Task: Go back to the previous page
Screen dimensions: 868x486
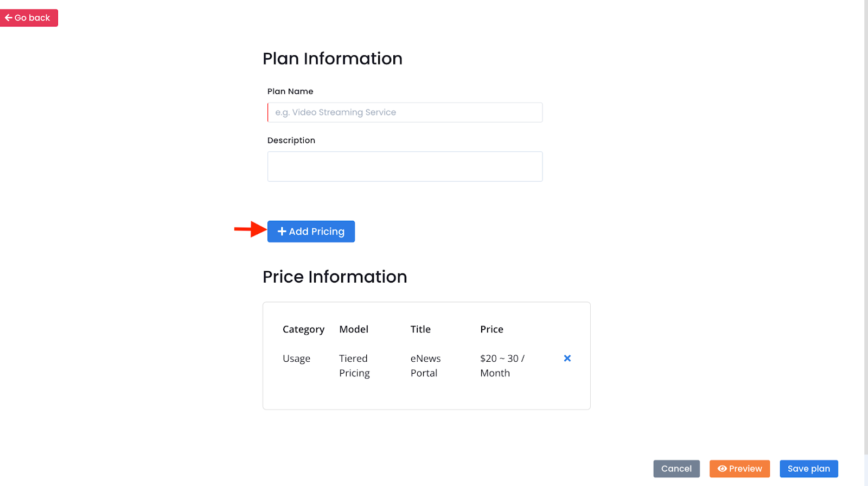Action: click(x=28, y=18)
